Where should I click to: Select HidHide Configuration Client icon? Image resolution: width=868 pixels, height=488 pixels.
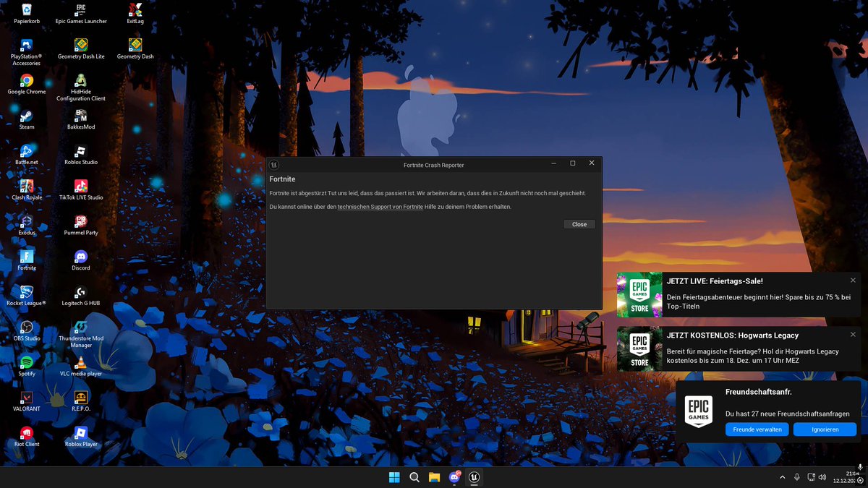(x=81, y=87)
